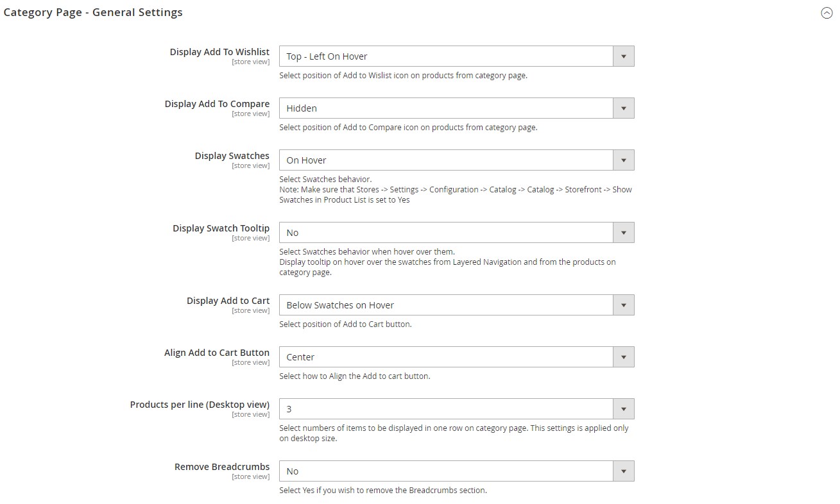Click the arrow beside the Hidden value
Screen dimensions: 840x504
[x=624, y=108]
